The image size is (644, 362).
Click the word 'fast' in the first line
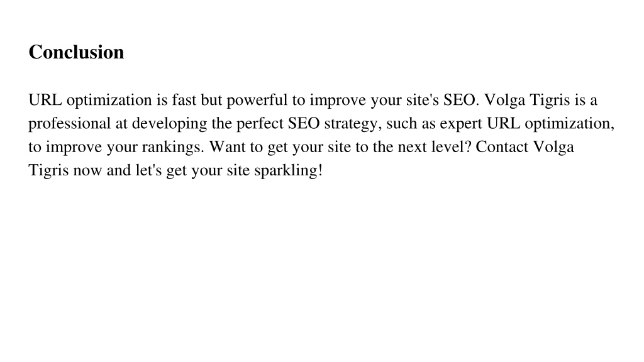[184, 100]
